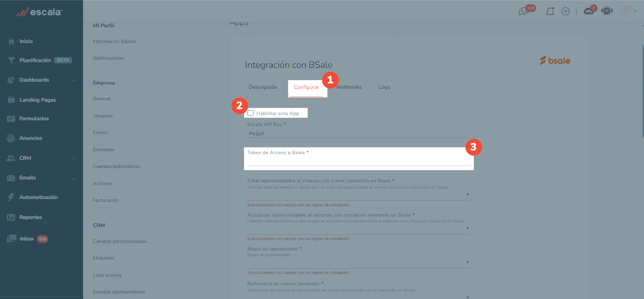Open the user account dropdown arrow
Image resolution: width=644 pixels, height=299 pixels.
coord(635,11)
